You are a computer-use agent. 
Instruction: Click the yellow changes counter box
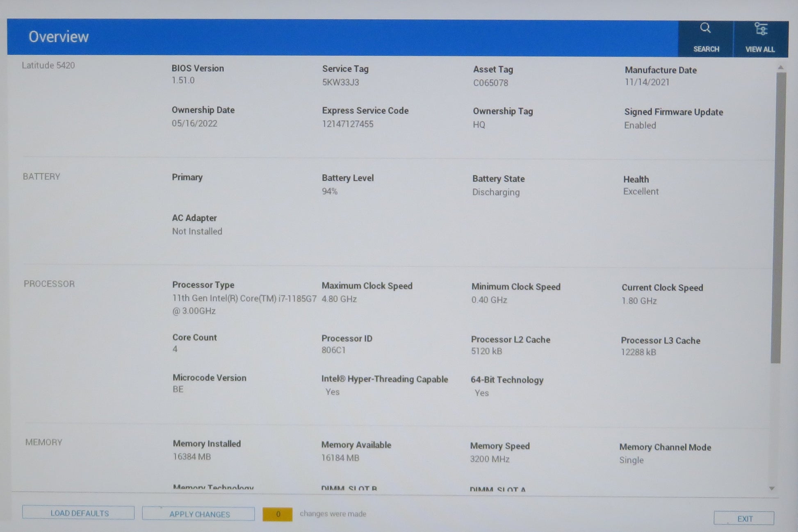click(278, 514)
